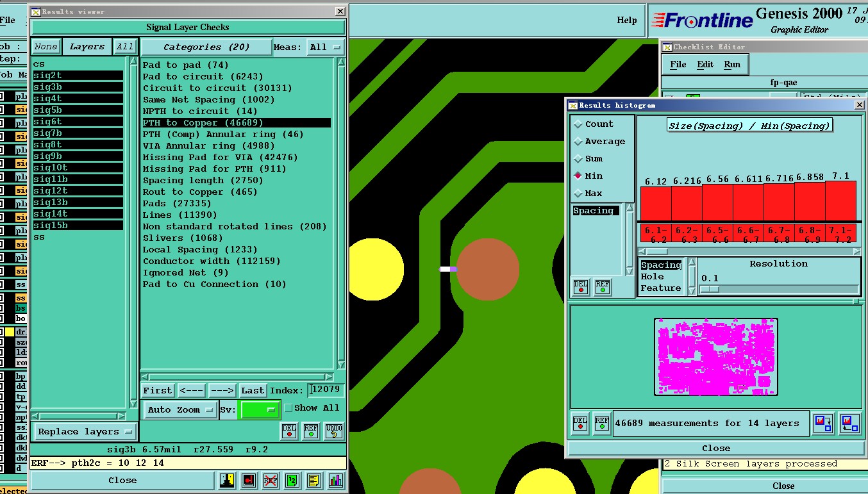
Task: Open the Meas All dropdown
Action: tap(325, 47)
